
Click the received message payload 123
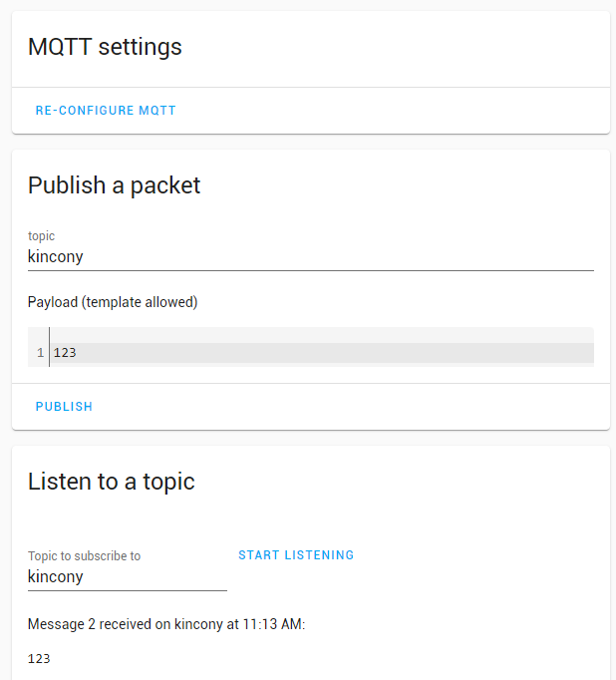click(39, 659)
